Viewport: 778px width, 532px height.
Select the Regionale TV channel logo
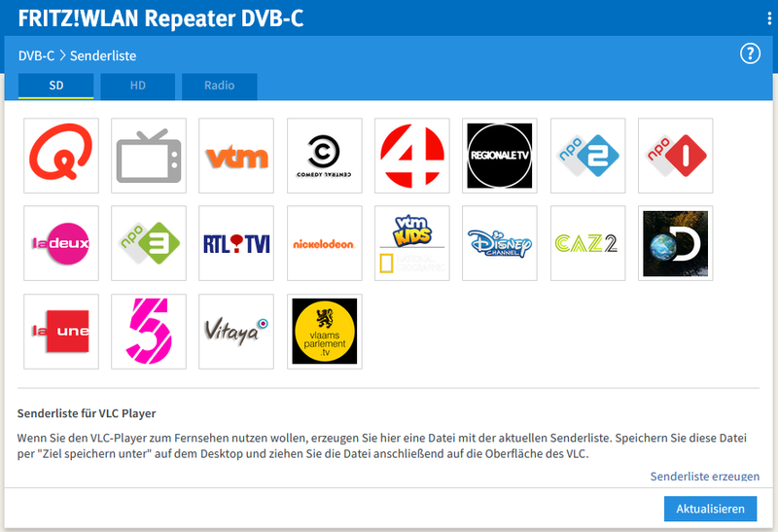(500, 156)
